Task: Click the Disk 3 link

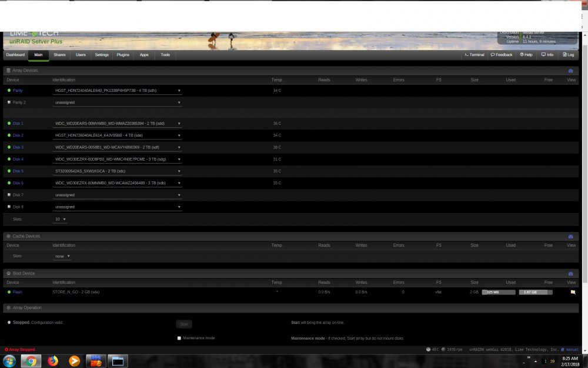Action: (x=18, y=148)
